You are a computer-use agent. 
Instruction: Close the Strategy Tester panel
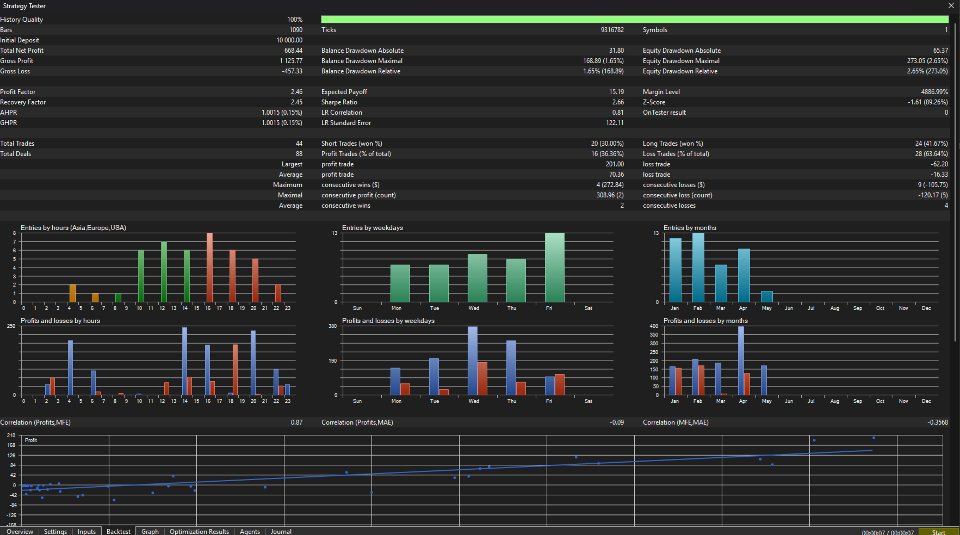point(951,6)
